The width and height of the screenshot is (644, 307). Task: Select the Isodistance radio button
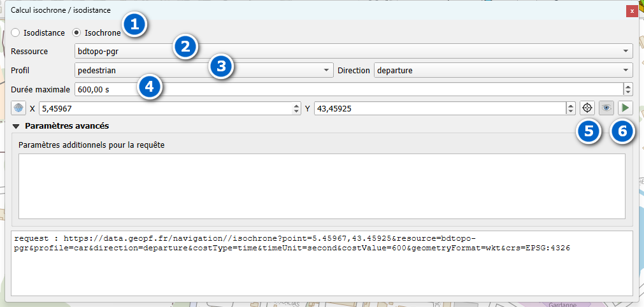[16, 32]
